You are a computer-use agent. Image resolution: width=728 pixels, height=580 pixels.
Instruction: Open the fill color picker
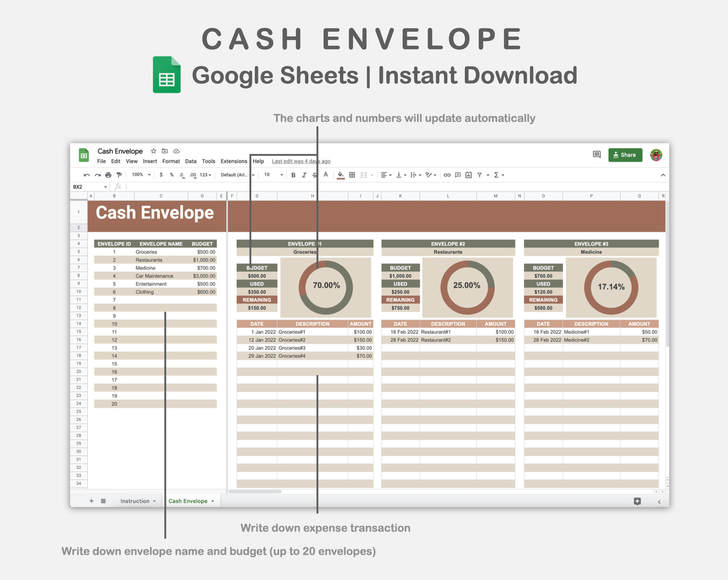tap(341, 175)
